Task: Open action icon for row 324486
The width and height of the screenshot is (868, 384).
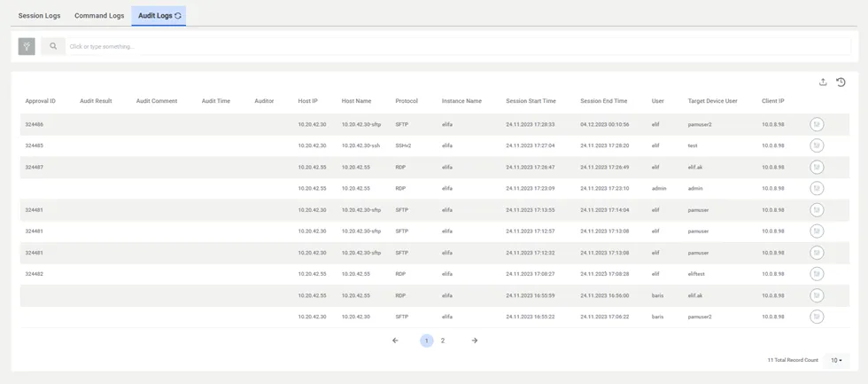Action: point(817,125)
